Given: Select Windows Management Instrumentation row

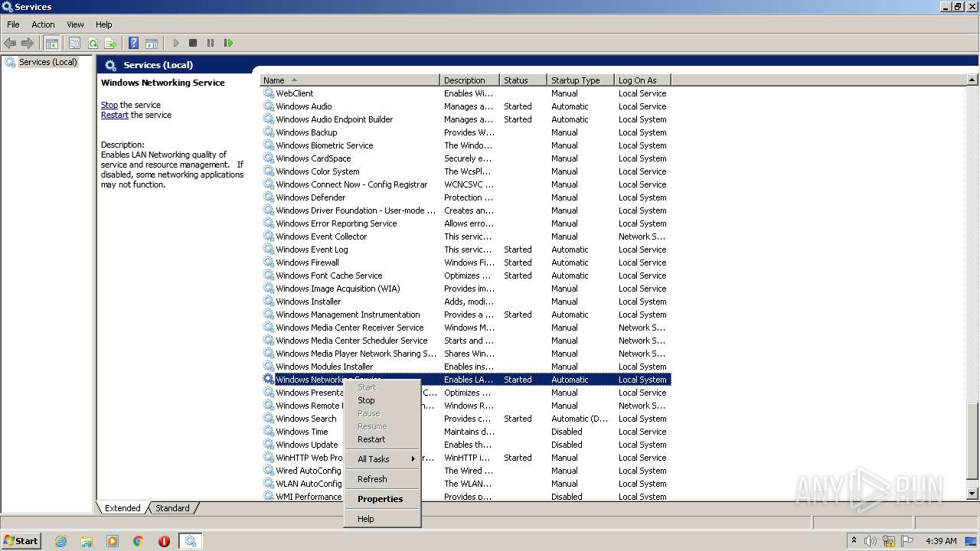Looking at the screenshot, I should coord(465,315).
